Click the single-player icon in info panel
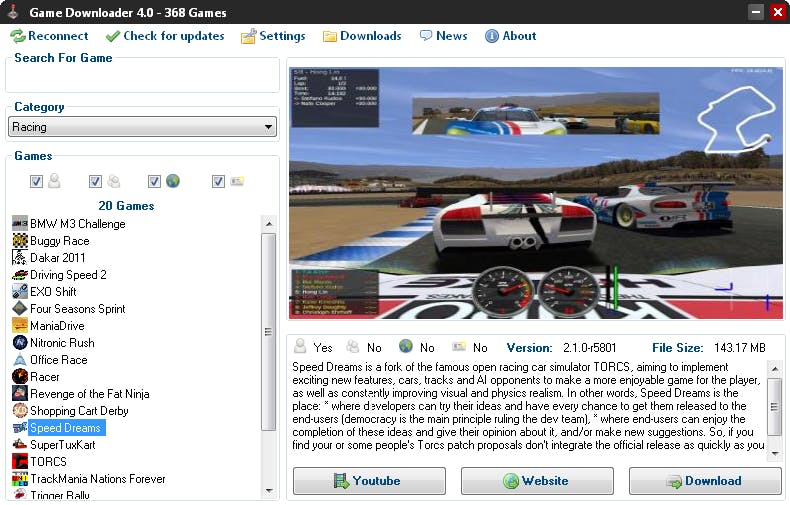 tap(300, 346)
